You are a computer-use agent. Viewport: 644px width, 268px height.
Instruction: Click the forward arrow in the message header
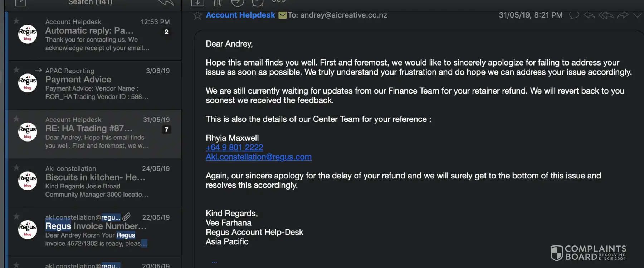[x=623, y=15]
